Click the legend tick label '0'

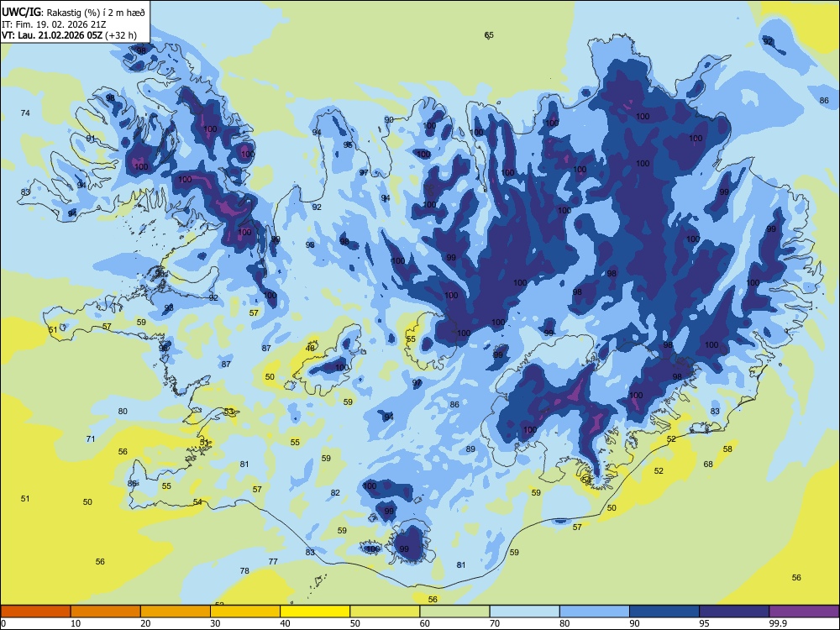pyautogui.click(x=3, y=623)
